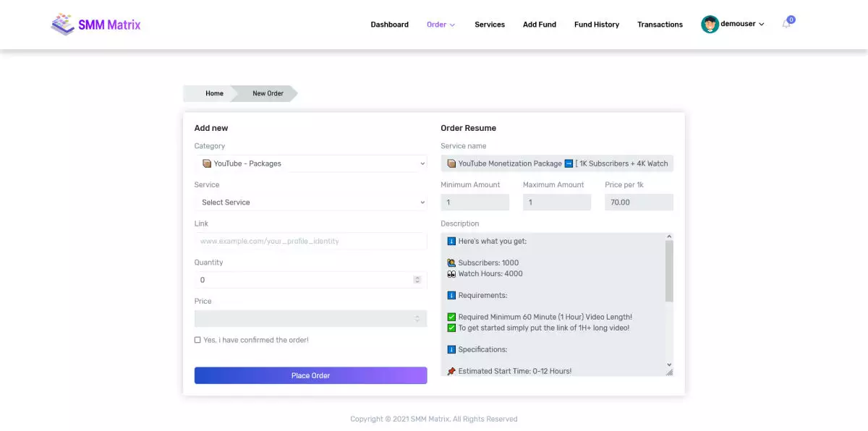This screenshot has height=431, width=868.
Task: Click the Minimum Amount field
Action: point(475,202)
